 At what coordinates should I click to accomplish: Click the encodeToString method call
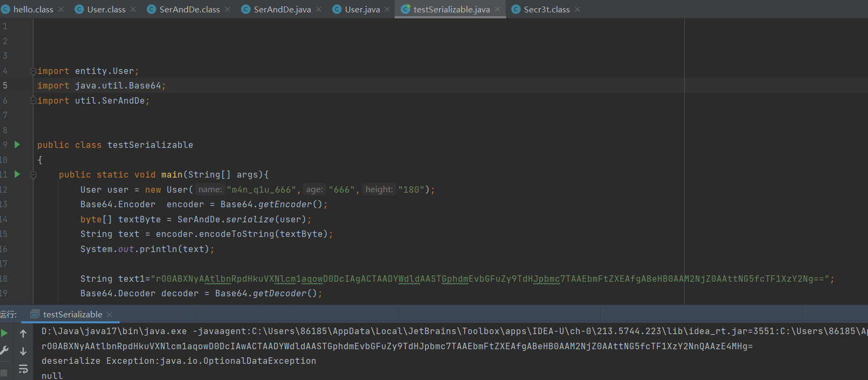(236, 234)
